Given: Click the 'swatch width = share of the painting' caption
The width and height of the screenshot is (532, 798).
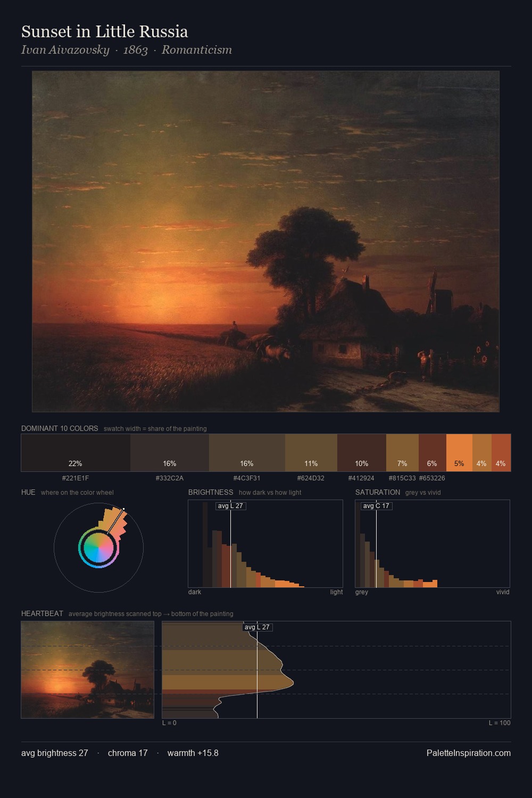Looking at the screenshot, I should click(x=155, y=429).
